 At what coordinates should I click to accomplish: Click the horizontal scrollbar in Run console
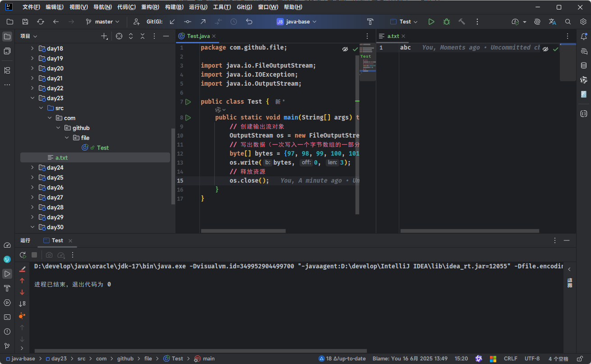click(x=201, y=350)
